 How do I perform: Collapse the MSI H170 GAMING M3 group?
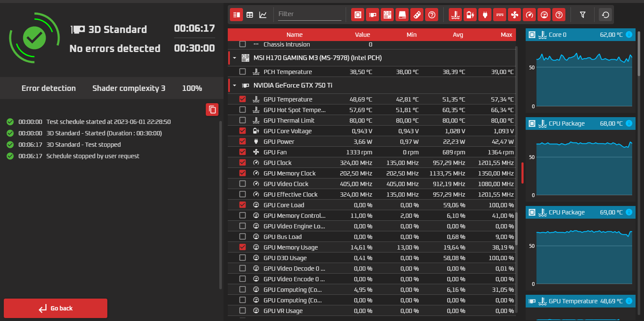click(x=235, y=58)
